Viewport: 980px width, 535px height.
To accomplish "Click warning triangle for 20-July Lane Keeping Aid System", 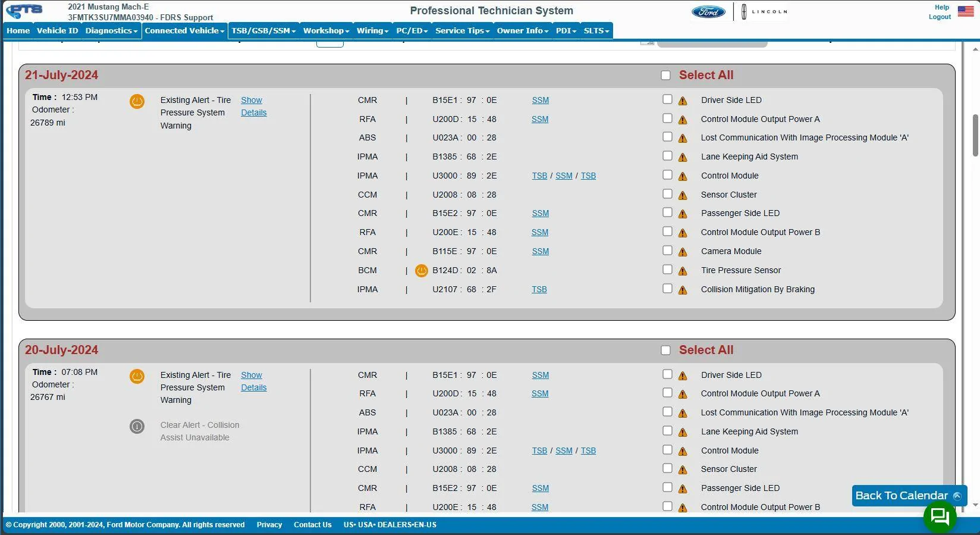I will tap(683, 433).
